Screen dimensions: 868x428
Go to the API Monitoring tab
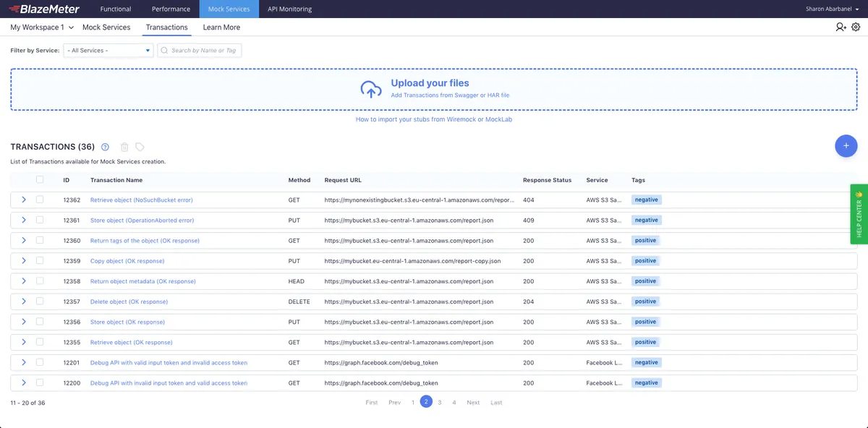(289, 9)
